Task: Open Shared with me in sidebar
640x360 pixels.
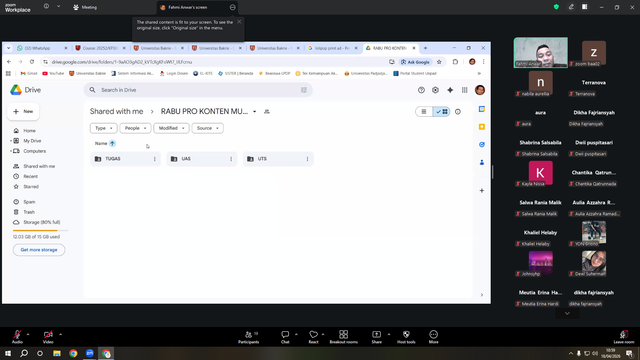Action: tap(39, 166)
